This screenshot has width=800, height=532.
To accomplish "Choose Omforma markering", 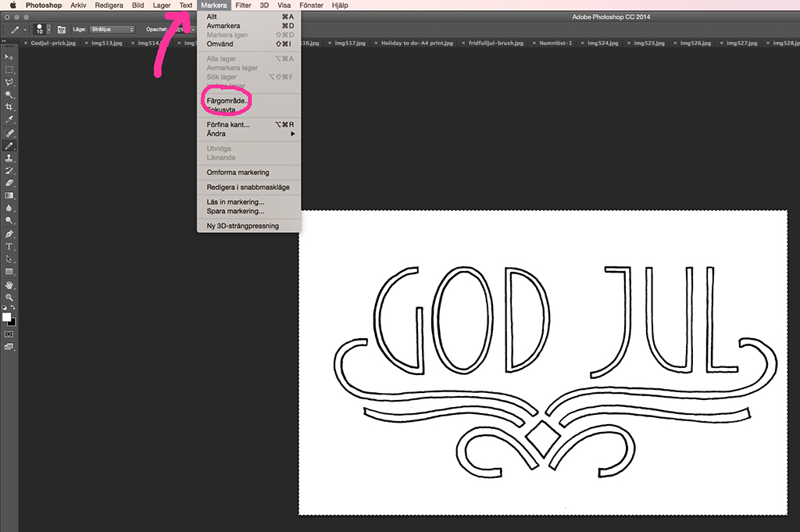I will (249, 173).
